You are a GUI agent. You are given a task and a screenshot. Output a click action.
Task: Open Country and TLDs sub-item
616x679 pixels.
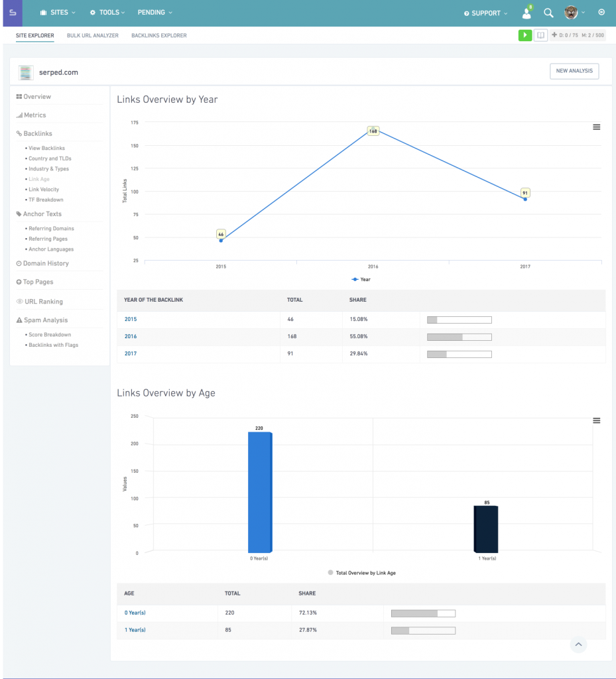[x=50, y=158]
